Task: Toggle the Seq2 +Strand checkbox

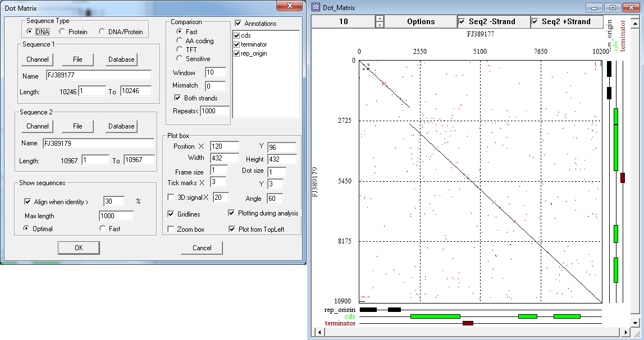Action: coord(535,21)
